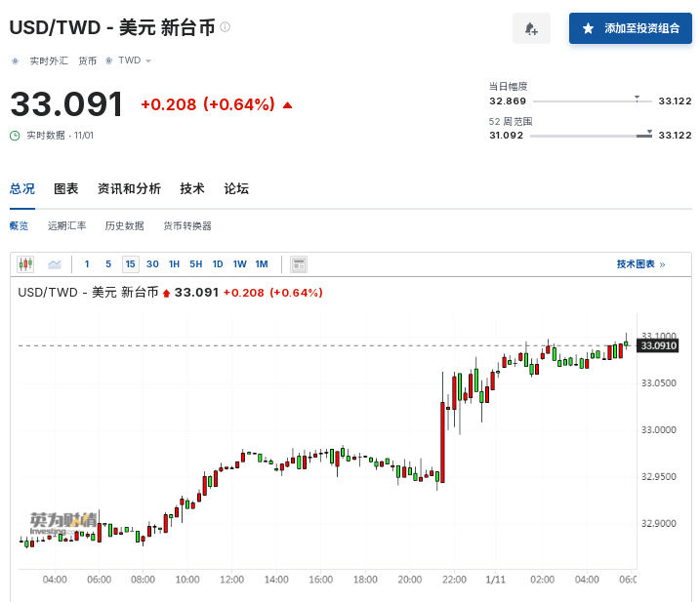The width and height of the screenshot is (700, 602).
Task: Click the 12:00 time axis label
Action: pyautogui.click(x=232, y=580)
